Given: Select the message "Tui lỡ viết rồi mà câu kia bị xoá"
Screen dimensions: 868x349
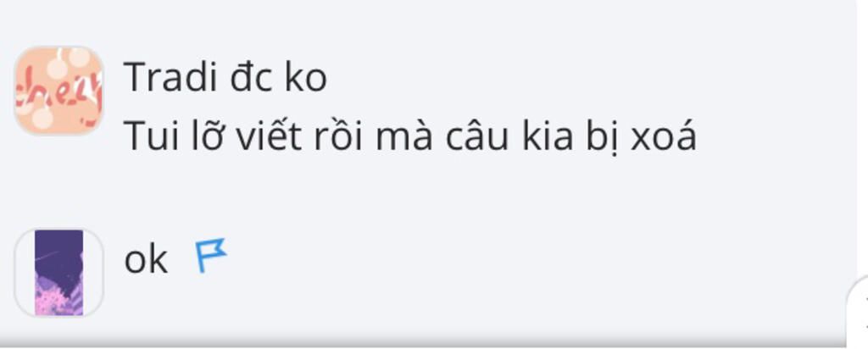Looking at the screenshot, I should point(409,136).
